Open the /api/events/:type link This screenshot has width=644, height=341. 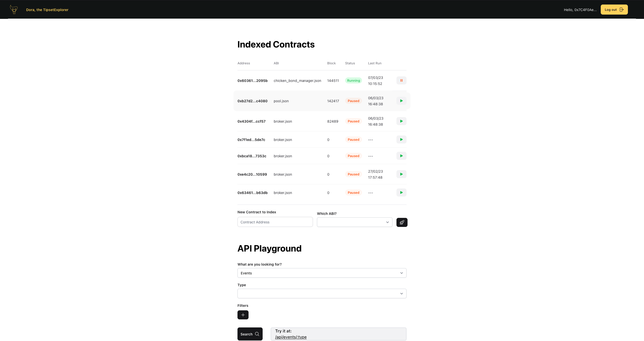click(291, 337)
